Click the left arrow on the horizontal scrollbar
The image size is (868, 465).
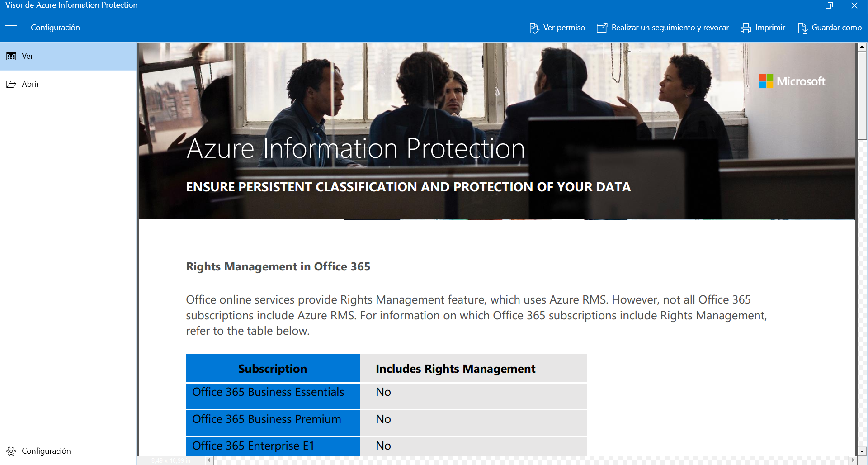209,460
